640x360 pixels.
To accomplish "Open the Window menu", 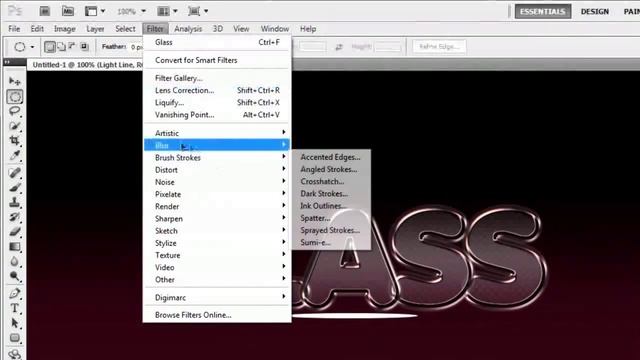I will tap(275, 29).
